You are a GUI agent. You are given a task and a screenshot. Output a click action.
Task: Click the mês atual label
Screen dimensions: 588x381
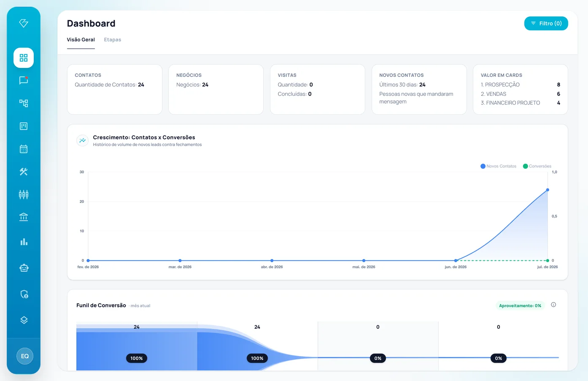point(140,306)
